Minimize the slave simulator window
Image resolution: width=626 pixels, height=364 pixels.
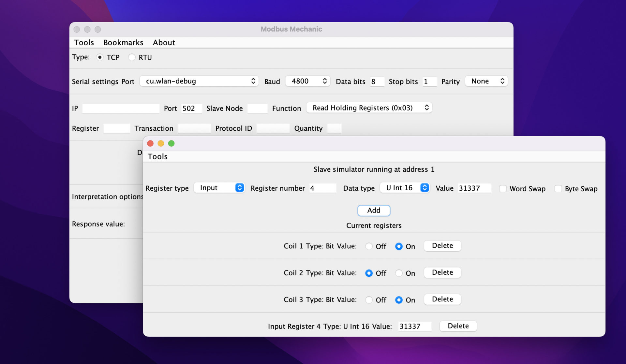click(161, 143)
